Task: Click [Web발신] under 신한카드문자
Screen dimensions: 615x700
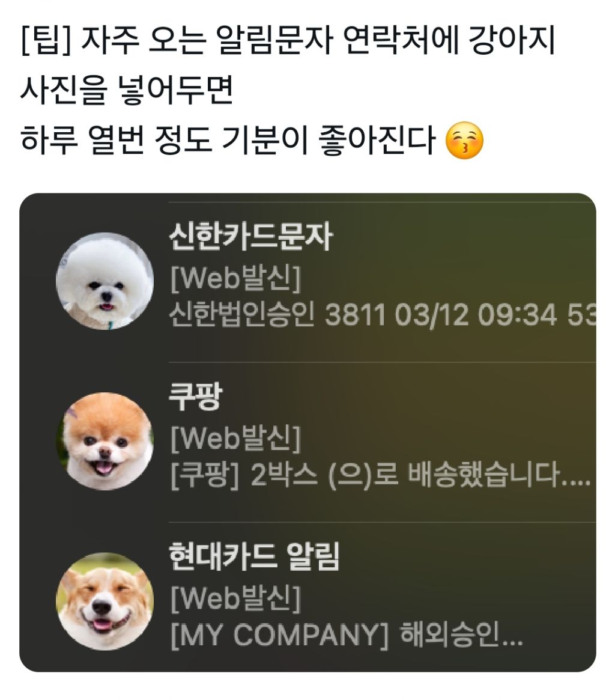Action: (x=235, y=278)
